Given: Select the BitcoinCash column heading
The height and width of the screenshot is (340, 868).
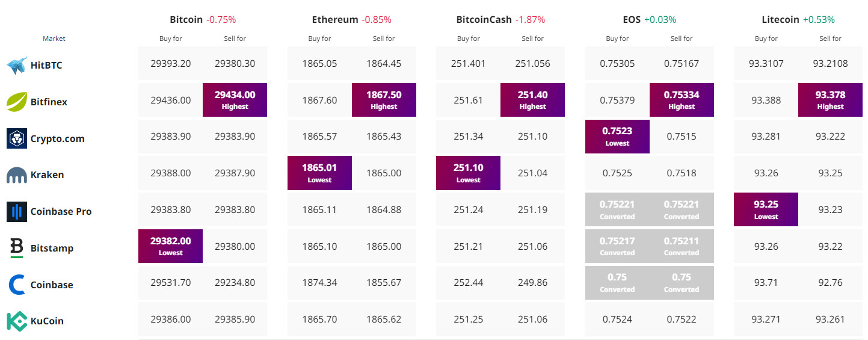Looking at the screenshot, I should 484,19.
